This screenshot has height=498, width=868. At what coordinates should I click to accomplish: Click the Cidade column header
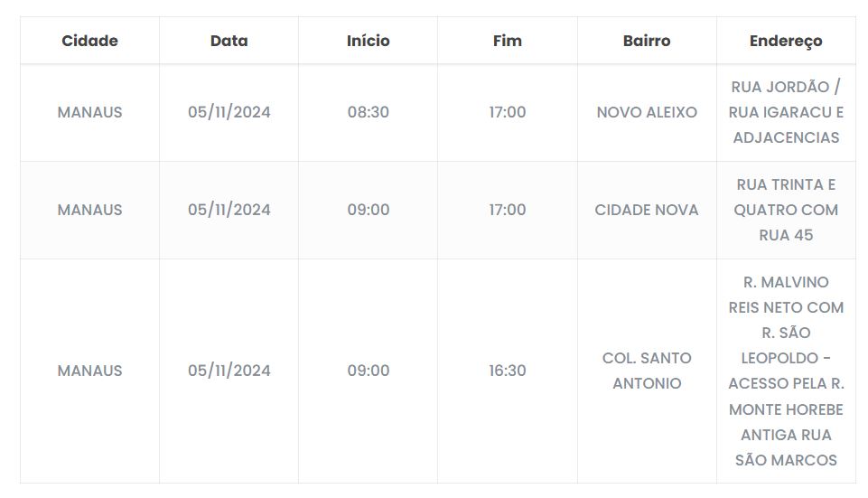[89, 41]
